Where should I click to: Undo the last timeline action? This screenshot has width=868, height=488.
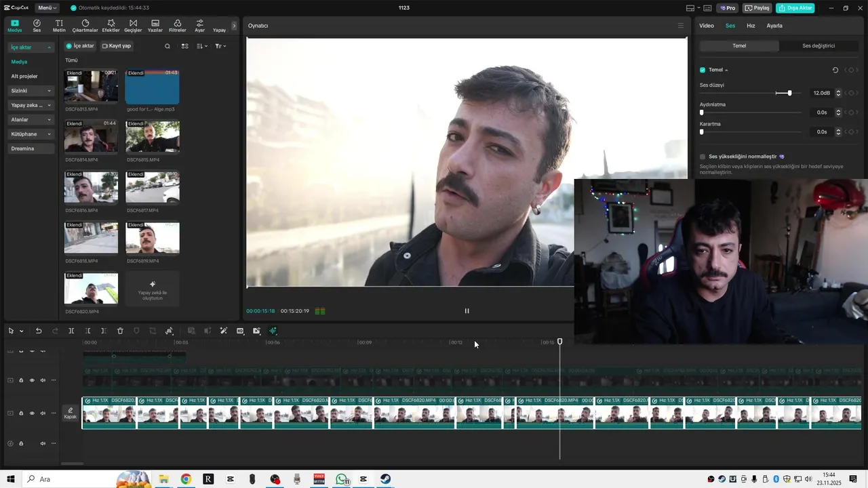(x=39, y=331)
